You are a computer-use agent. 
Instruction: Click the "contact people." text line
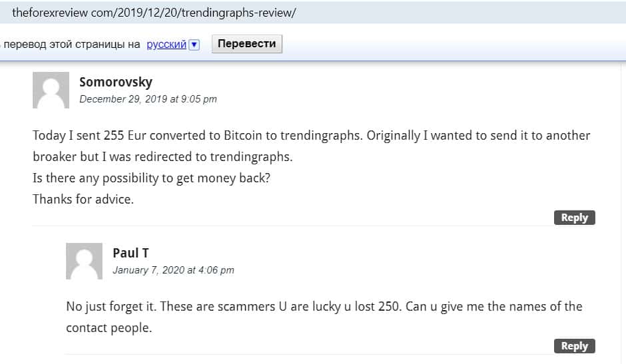(x=109, y=328)
